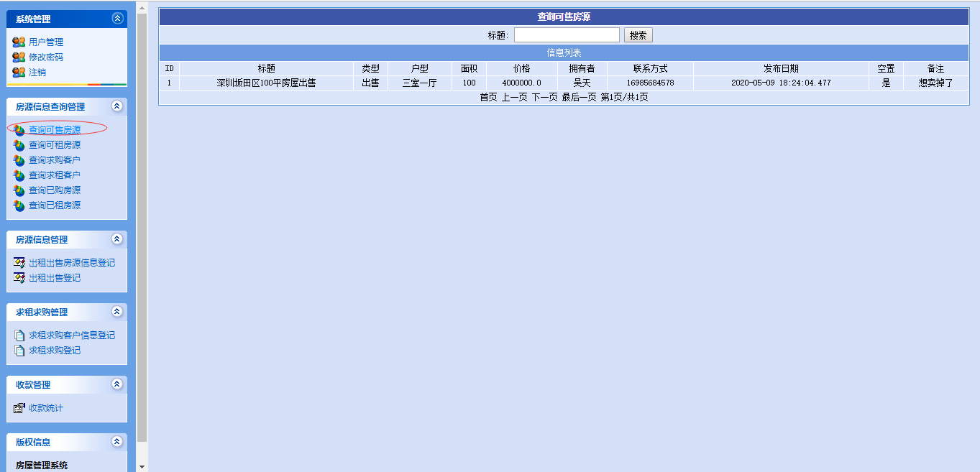Viewport: 980px width, 472px height.
Task: Go to 下一页 in pagination
Action: tap(544, 97)
